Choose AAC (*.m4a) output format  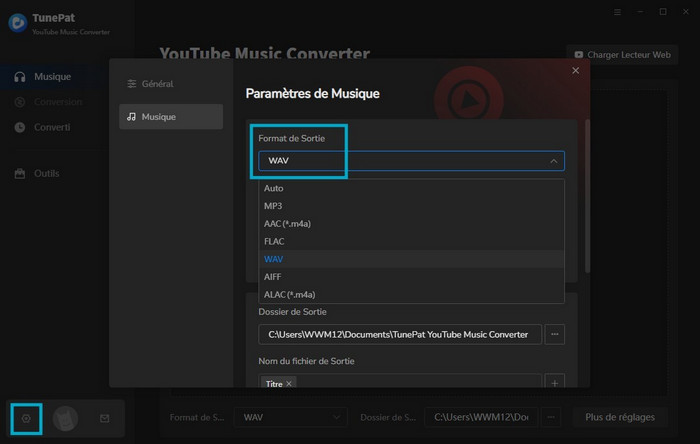411,224
